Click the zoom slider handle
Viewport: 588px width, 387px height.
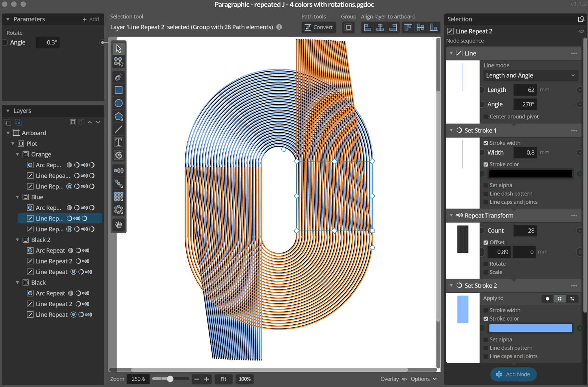point(170,379)
